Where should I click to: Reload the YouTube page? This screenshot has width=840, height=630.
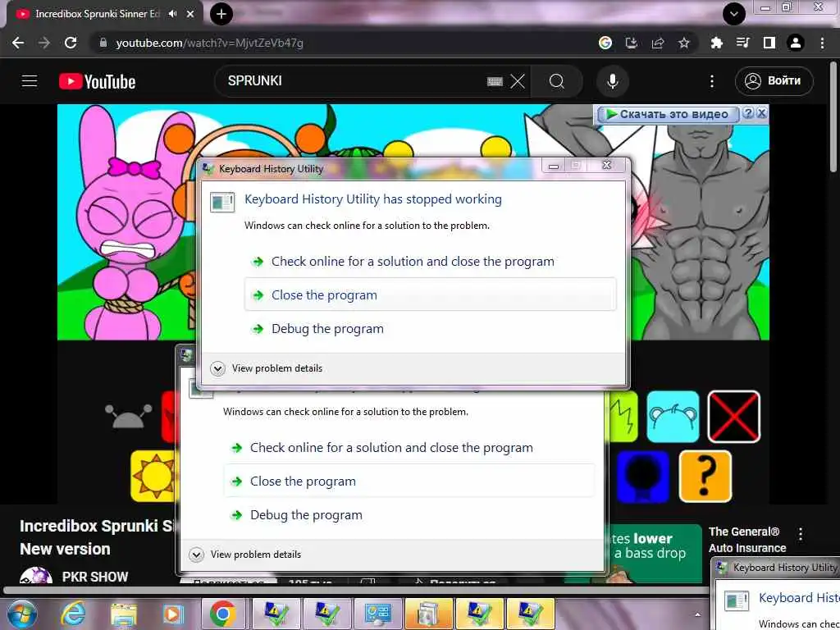[71, 43]
